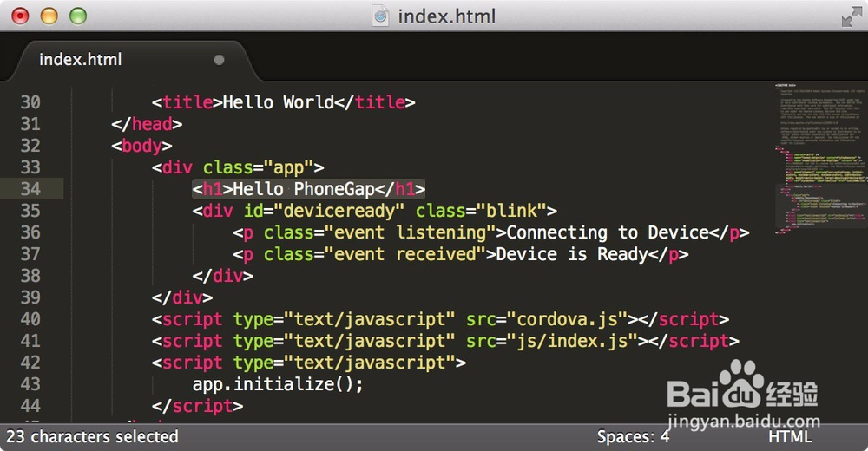This screenshot has width=868, height=451.
Task: Click line number 40 in the gutter
Action: tap(30, 319)
